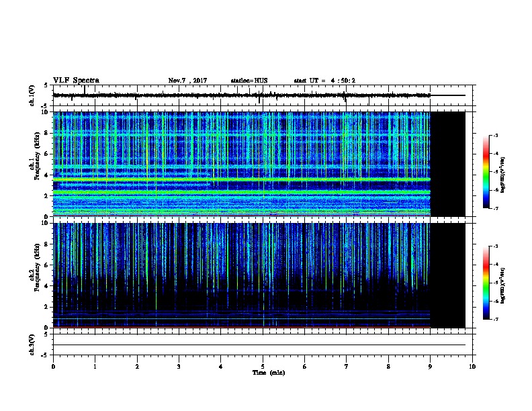Click time-axis tick label "0"

(53, 367)
